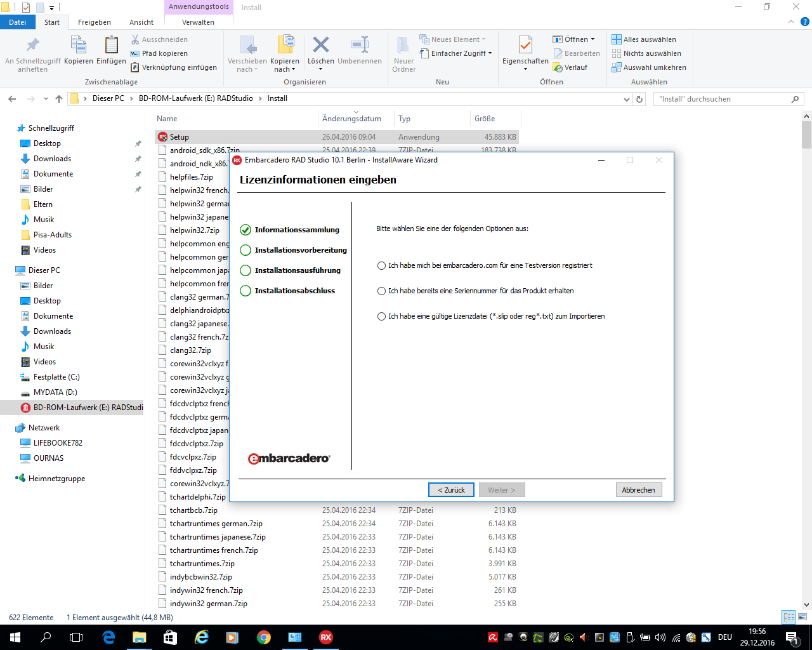Click the Umbenennen icon

click(x=360, y=51)
